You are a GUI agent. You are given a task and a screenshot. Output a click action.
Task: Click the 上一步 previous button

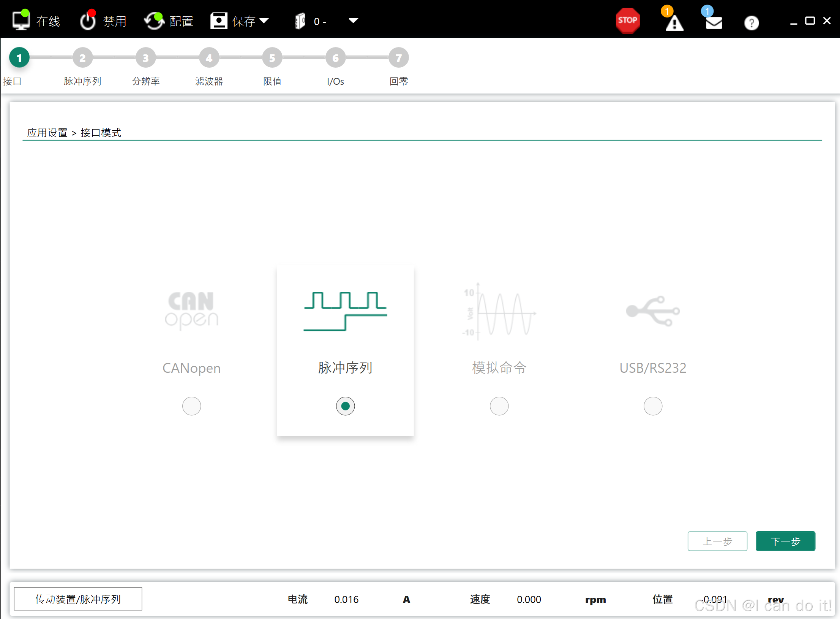coord(717,541)
